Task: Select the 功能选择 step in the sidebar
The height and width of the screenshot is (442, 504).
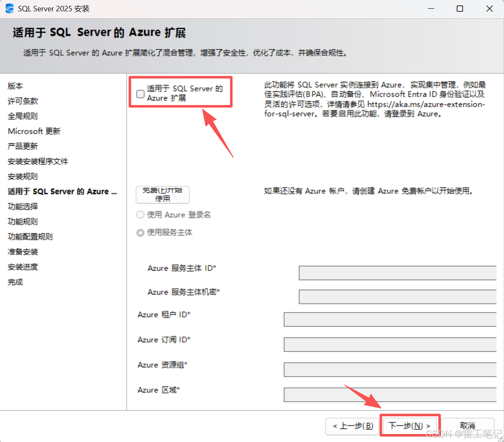Action: coord(23,206)
